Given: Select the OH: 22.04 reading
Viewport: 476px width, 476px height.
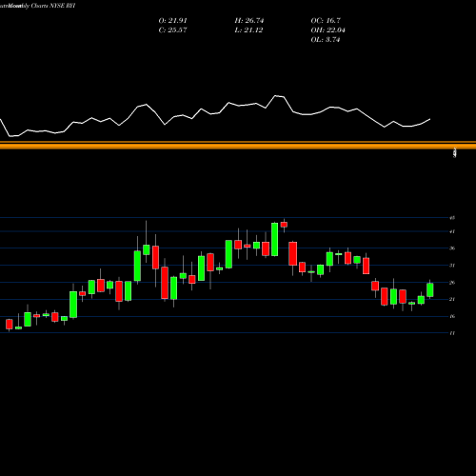Looking at the screenshot, I should 327,30.
